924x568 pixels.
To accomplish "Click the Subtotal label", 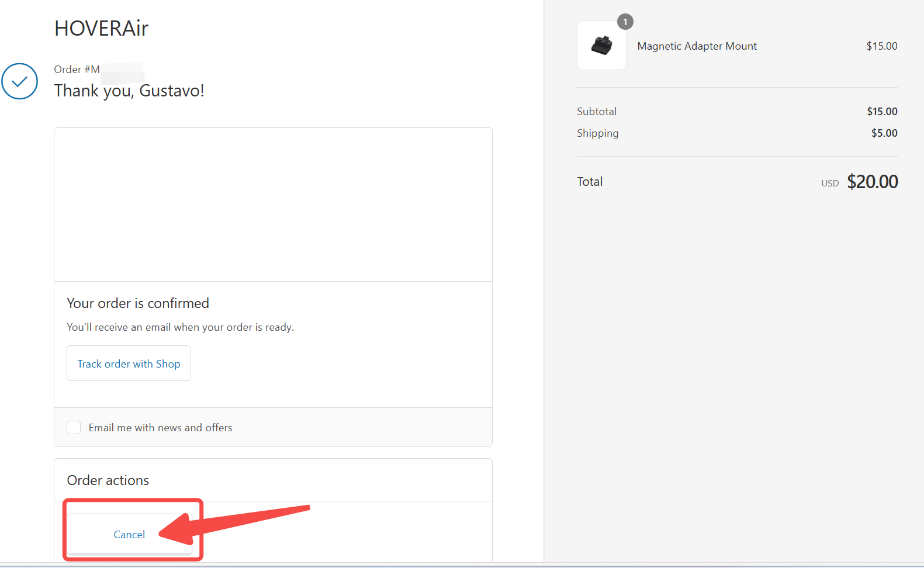I will (597, 112).
